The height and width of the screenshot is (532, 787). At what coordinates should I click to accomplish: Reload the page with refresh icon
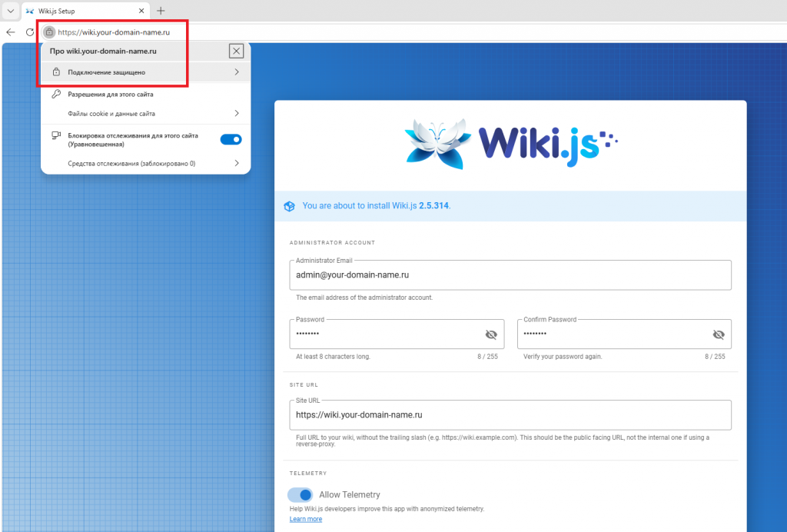30,32
